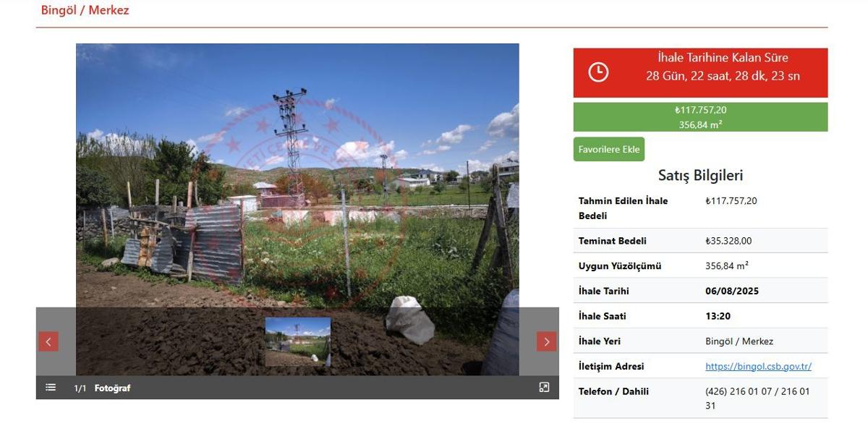Click the Satış Bilgileri heading
The image size is (868, 434).
tap(700, 175)
